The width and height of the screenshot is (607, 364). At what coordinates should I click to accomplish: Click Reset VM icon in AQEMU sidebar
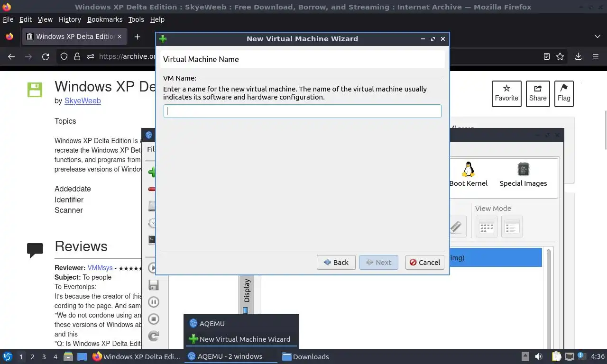coord(153,336)
